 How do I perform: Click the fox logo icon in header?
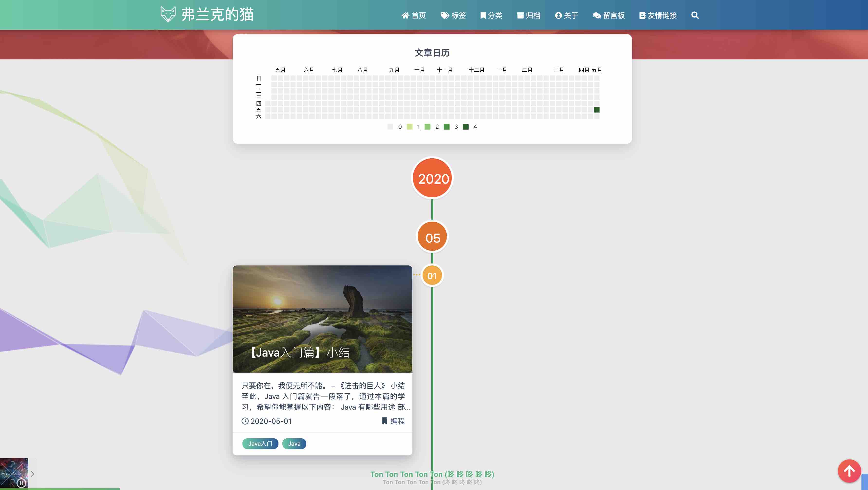(x=168, y=14)
